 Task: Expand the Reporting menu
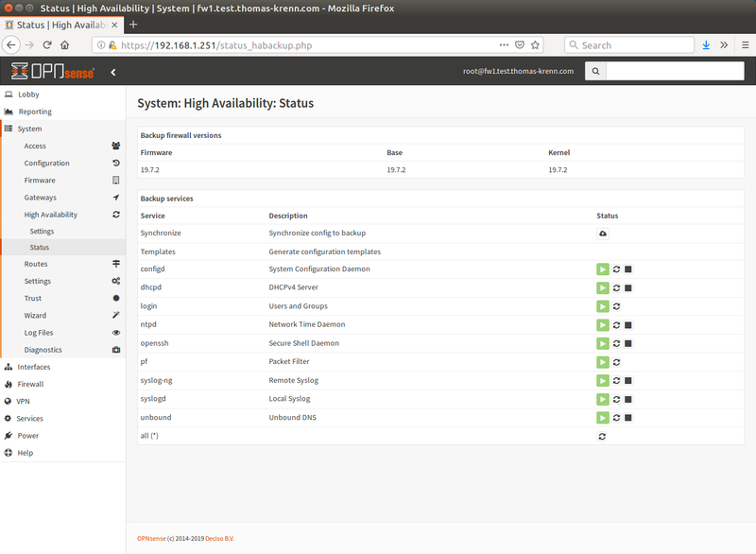pos(63,112)
